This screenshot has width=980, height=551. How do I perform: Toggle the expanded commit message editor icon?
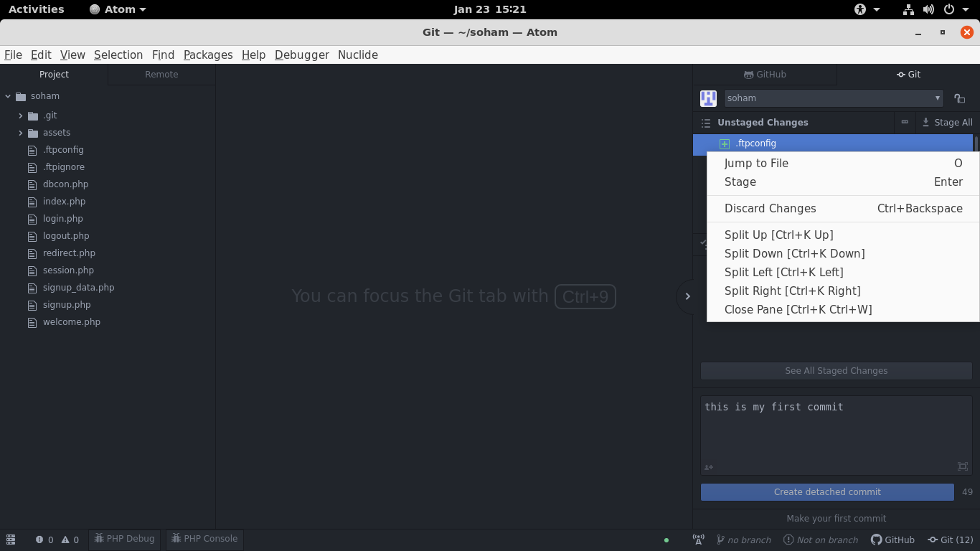pos(963,466)
